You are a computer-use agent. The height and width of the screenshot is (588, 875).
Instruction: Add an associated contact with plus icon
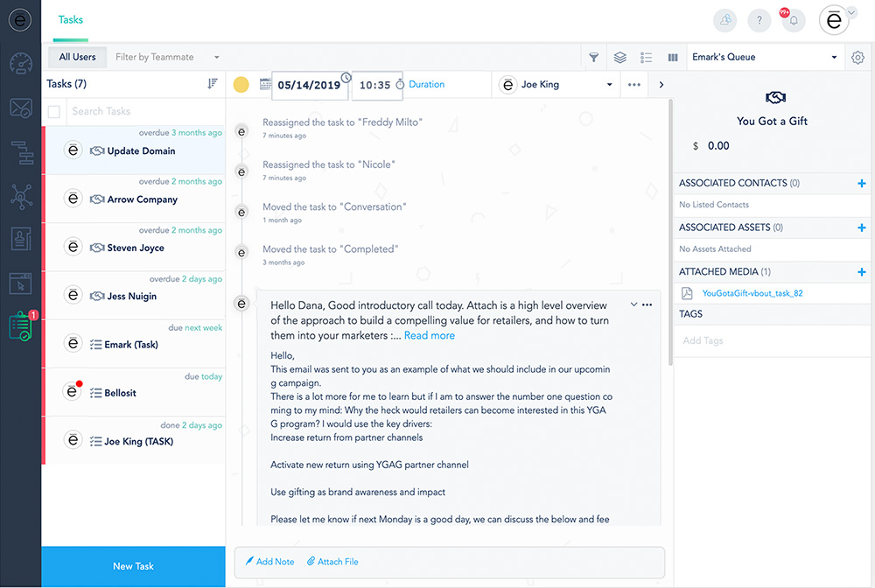coord(862,183)
